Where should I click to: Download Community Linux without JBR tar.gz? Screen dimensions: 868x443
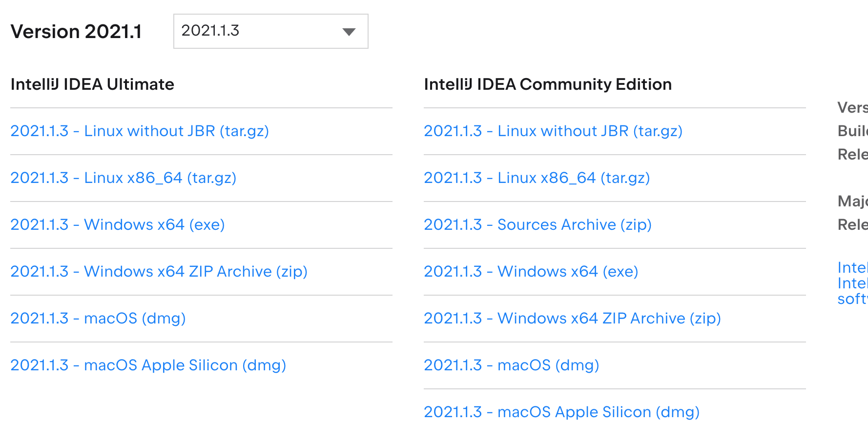pos(553,131)
